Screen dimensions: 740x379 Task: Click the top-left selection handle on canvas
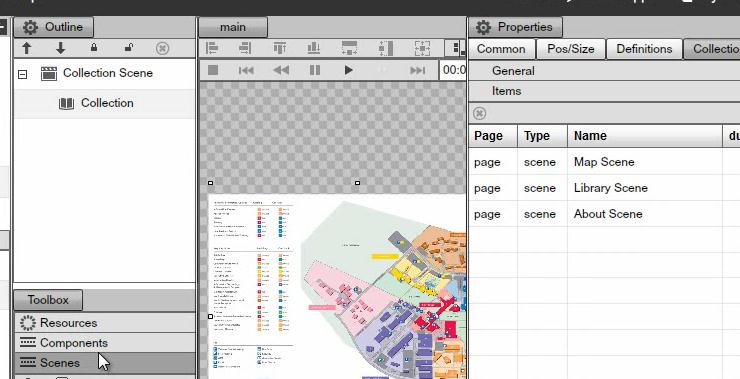point(210,183)
